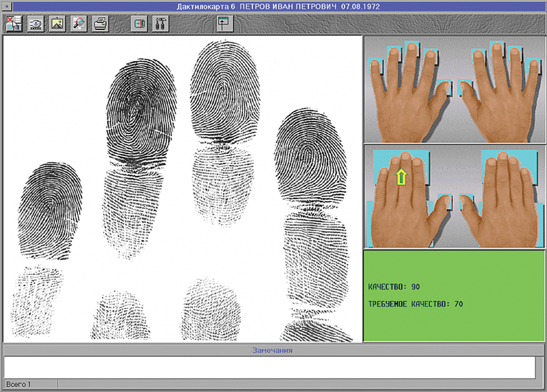Click the first toolbar icon with red X
Screen dimensions: 547x392
(13, 23)
